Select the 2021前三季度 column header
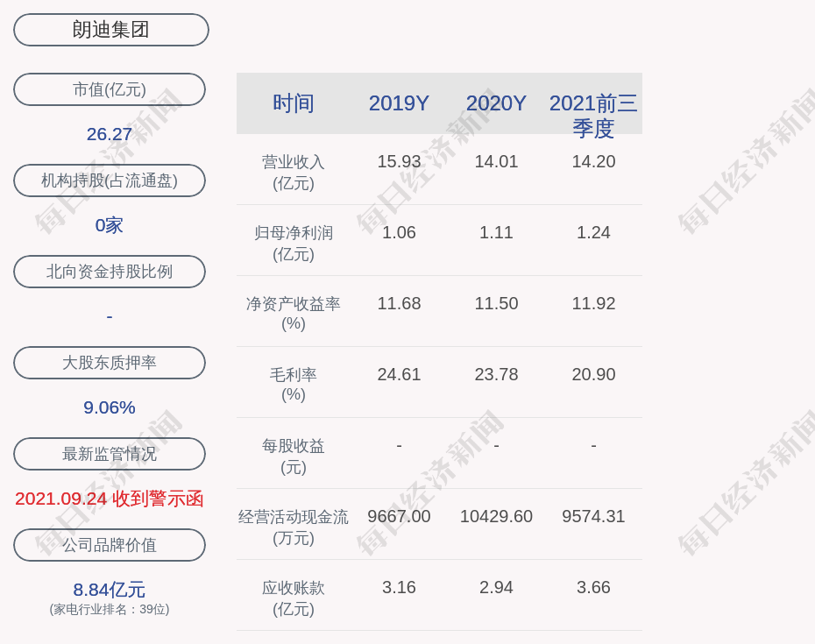The image size is (815, 644). [593, 115]
